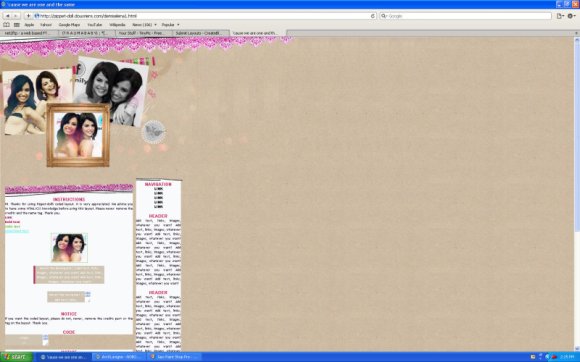This screenshot has width=580, height=362.
Task: Open the settings gear menu
Action: tap(571, 16)
